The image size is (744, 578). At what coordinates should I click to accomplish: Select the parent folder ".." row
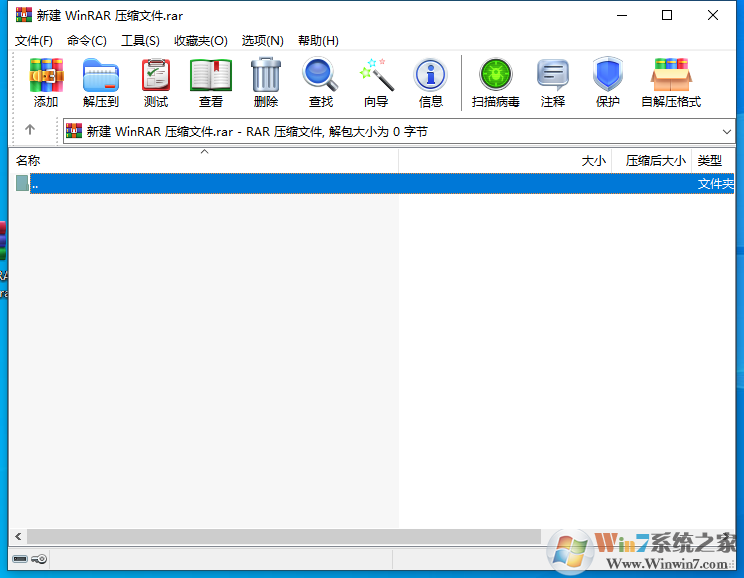pos(374,183)
